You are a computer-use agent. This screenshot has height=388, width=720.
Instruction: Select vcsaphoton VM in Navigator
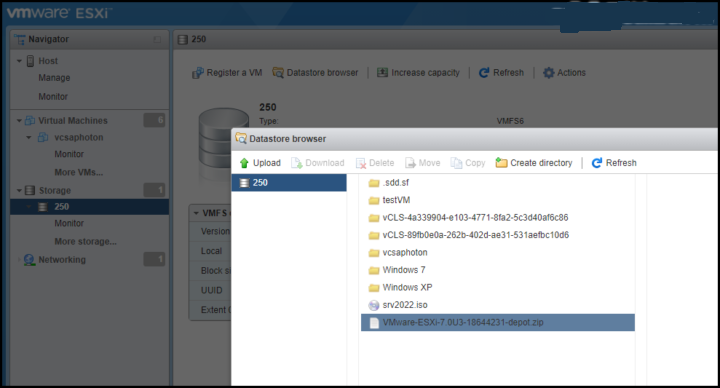[x=79, y=137]
